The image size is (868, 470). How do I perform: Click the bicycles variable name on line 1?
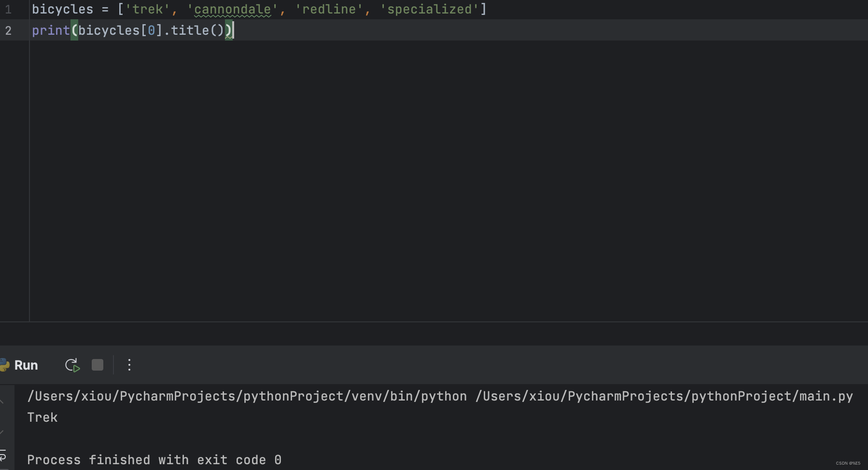[x=62, y=10]
